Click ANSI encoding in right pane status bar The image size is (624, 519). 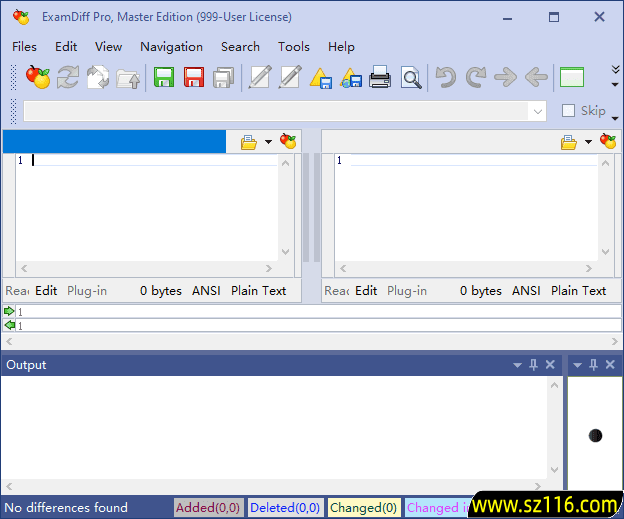point(526,291)
